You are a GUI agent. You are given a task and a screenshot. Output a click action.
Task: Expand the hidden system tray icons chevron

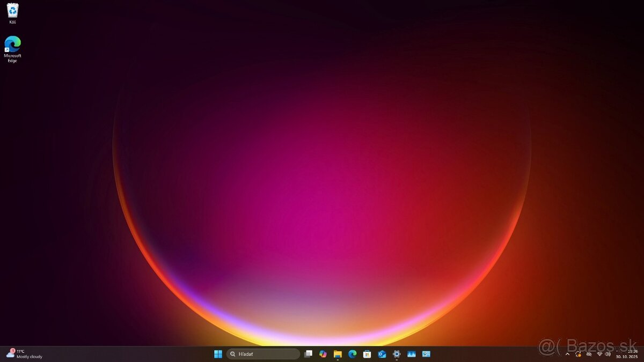(x=567, y=354)
